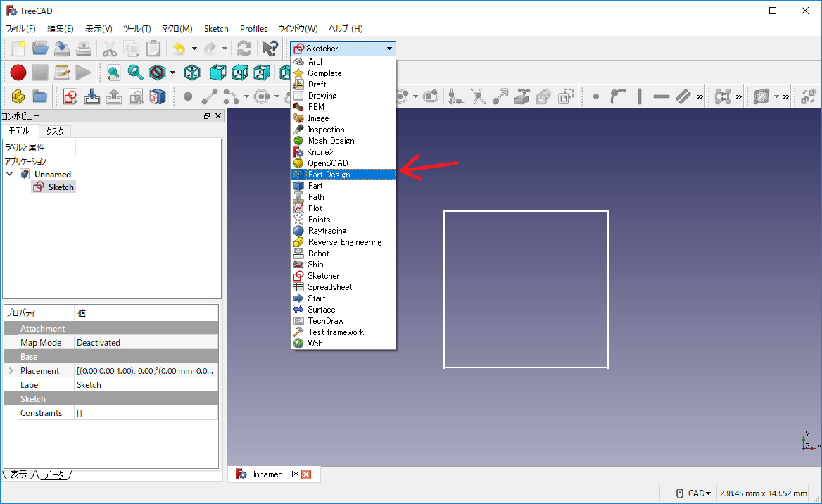The height and width of the screenshot is (504, 822).
Task: Expand the Placement property row
Action: tap(11, 371)
